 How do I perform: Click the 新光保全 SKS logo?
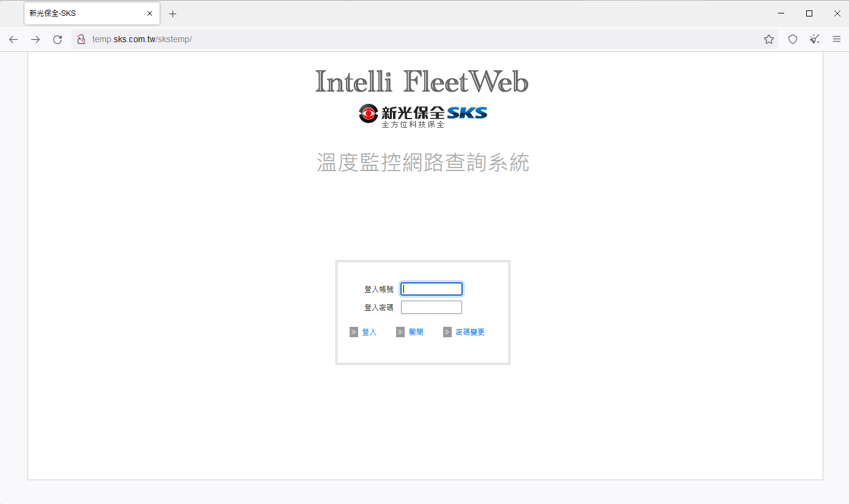pos(423,116)
